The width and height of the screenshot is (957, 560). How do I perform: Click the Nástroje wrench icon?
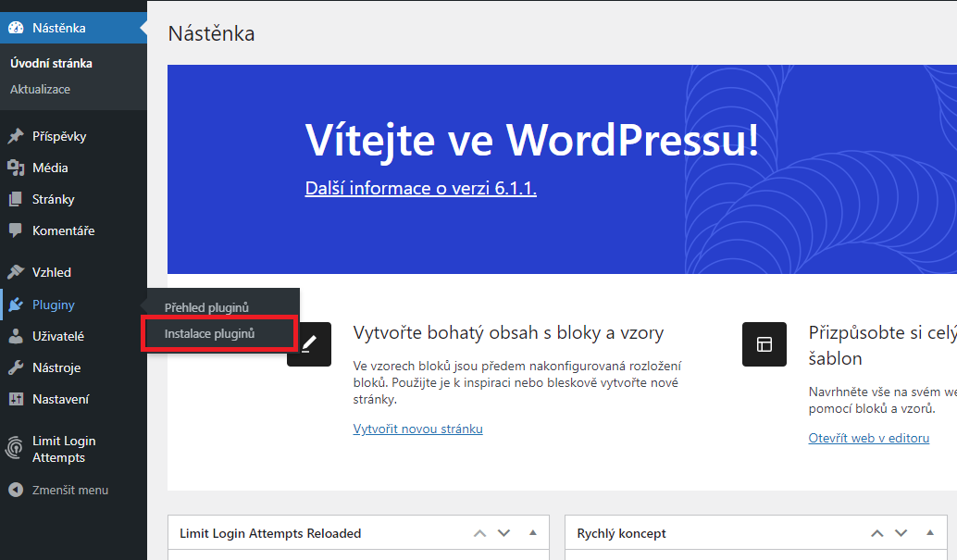click(16, 367)
